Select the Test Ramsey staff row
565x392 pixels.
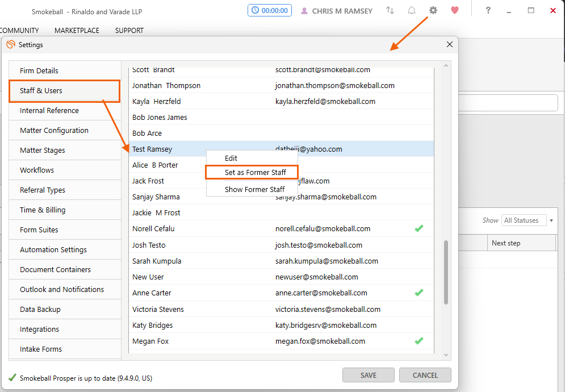[282, 149]
